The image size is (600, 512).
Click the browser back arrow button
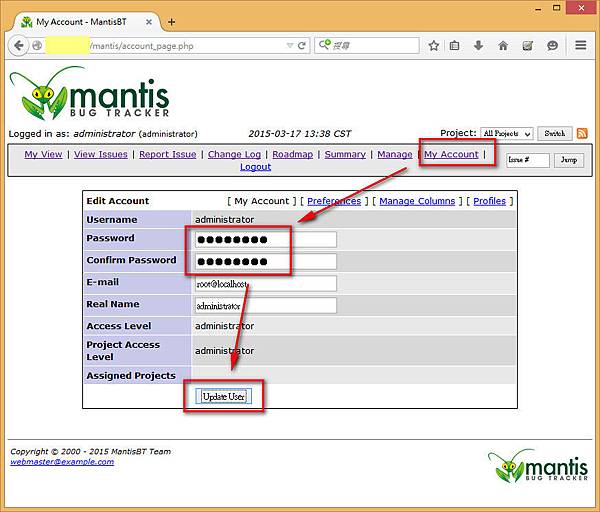tap(18, 46)
